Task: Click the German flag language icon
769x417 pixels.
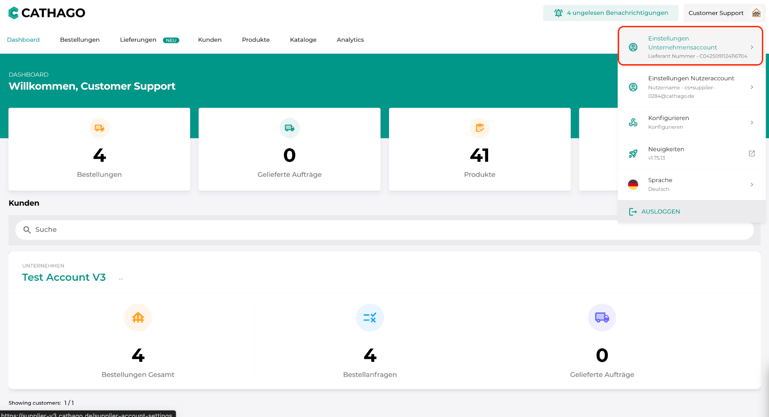Action: [633, 185]
